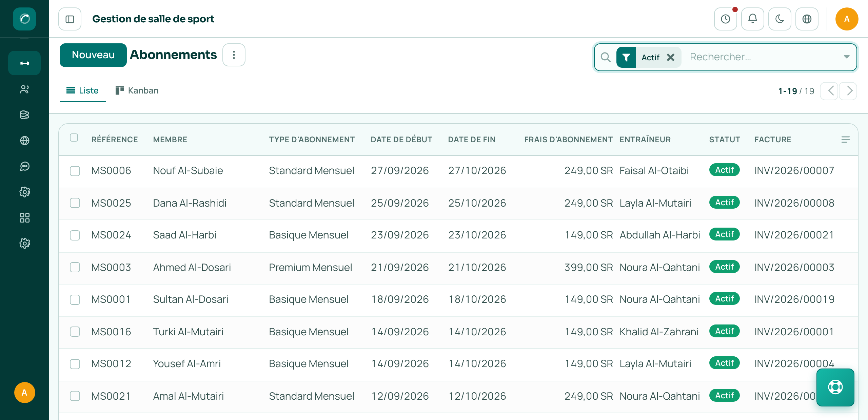Sort by Frais d'abonnement column
Screen dimensions: 868x420
point(568,140)
